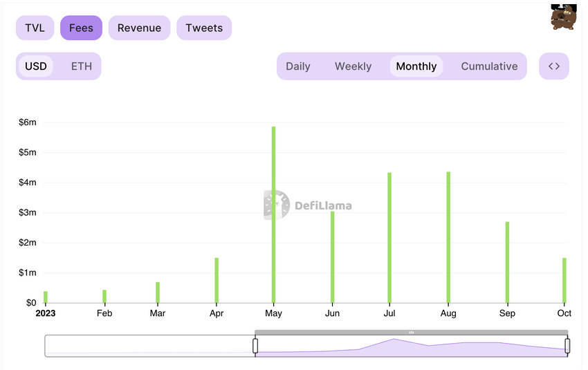The height and width of the screenshot is (370, 588).
Task: Open the Revenue tab
Action: [139, 28]
